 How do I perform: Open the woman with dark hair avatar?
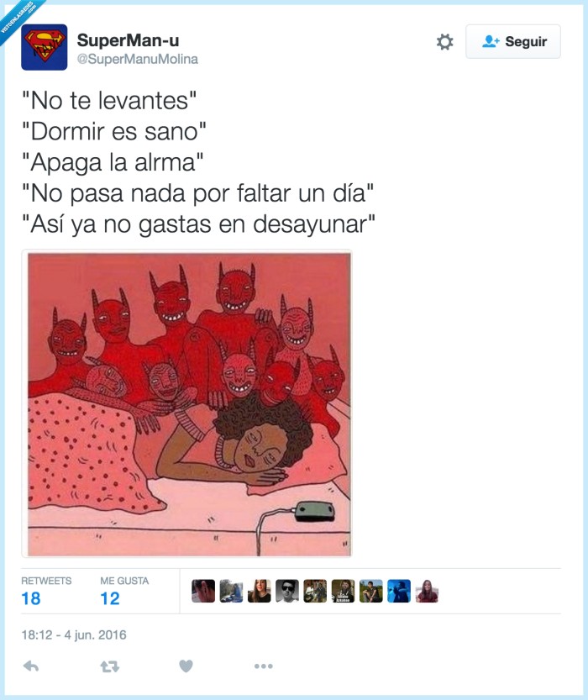(x=260, y=591)
